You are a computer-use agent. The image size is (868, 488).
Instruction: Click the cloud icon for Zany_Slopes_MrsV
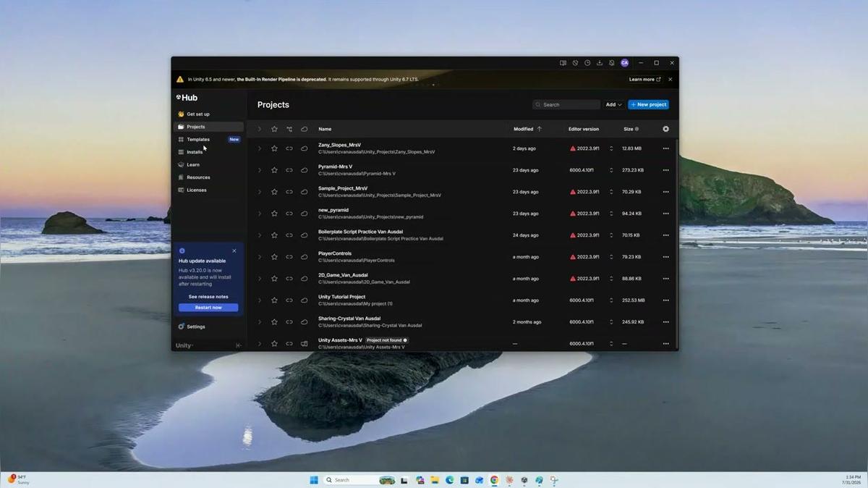tap(305, 148)
